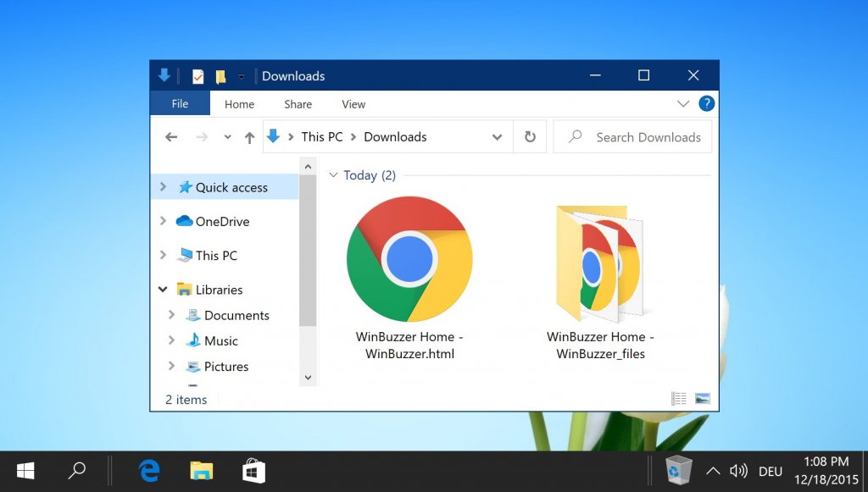Refresh the Downloads folder
868x492 pixels.
coord(530,136)
